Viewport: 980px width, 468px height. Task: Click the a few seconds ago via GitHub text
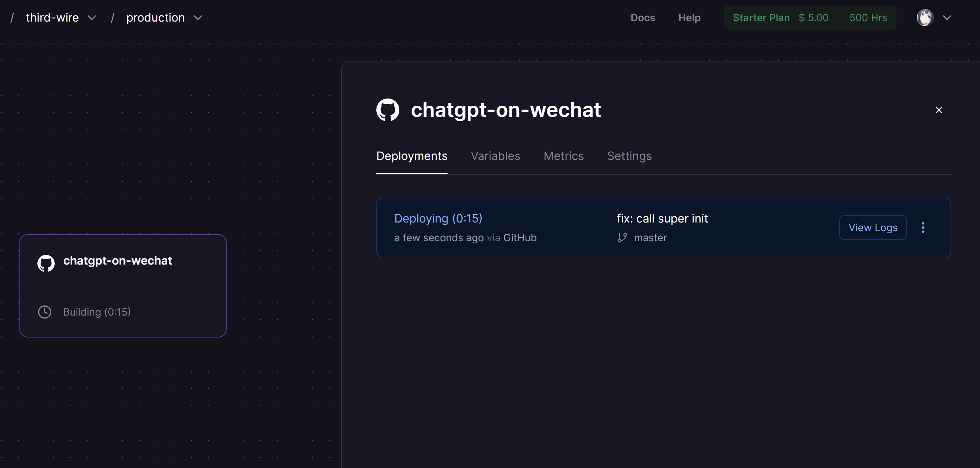pyautogui.click(x=465, y=238)
